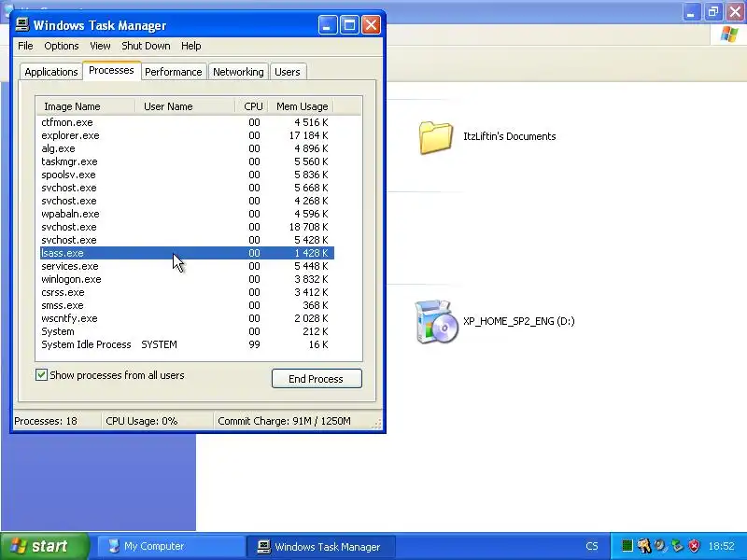
Task: Select the alg.exe process row
Action: [x=187, y=148]
